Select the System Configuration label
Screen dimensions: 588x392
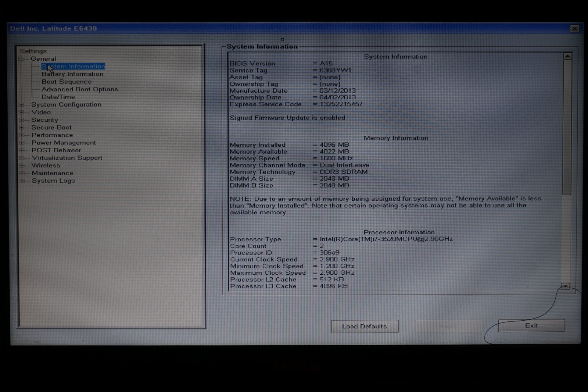tap(66, 104)
